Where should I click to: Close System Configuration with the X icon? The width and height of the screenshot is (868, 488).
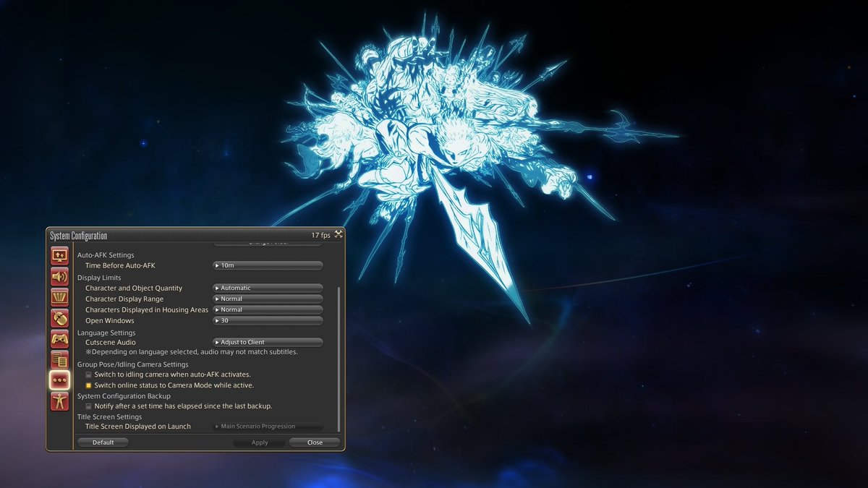(x=338, y=235)
